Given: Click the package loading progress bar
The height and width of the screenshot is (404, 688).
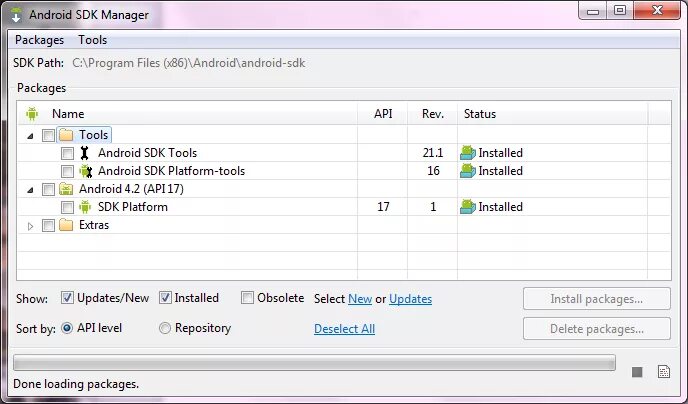Looking at the screenshot, I should tap(314, 363).
